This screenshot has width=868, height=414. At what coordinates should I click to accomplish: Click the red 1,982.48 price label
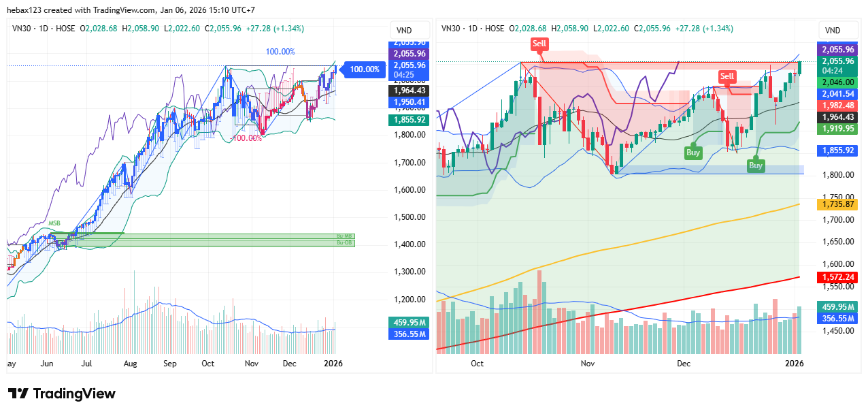click(838, 105)
